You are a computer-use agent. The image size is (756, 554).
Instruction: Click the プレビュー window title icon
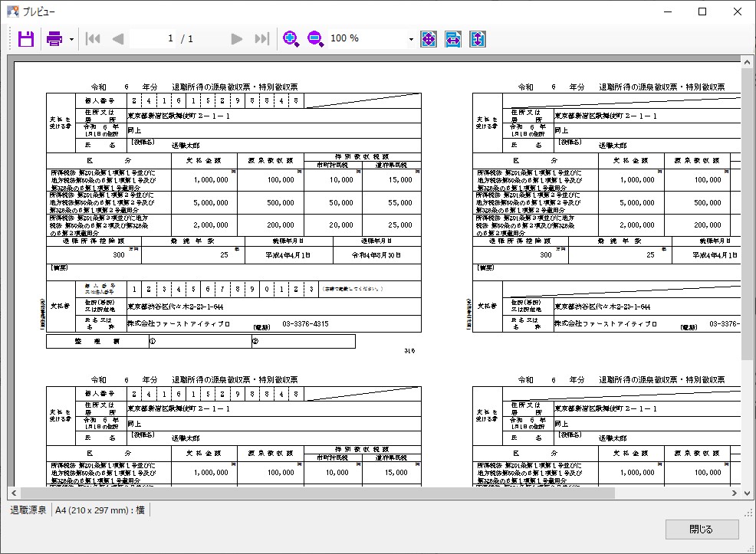(x=12, y=11)
